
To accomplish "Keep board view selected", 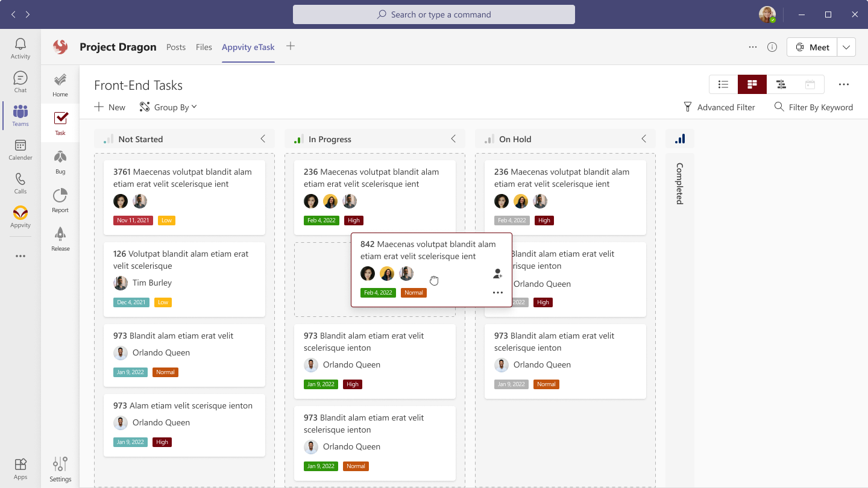I will coord(752,84).
